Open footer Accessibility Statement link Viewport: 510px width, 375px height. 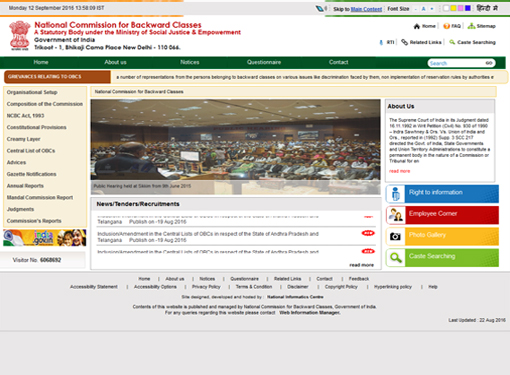pos(94,287)
